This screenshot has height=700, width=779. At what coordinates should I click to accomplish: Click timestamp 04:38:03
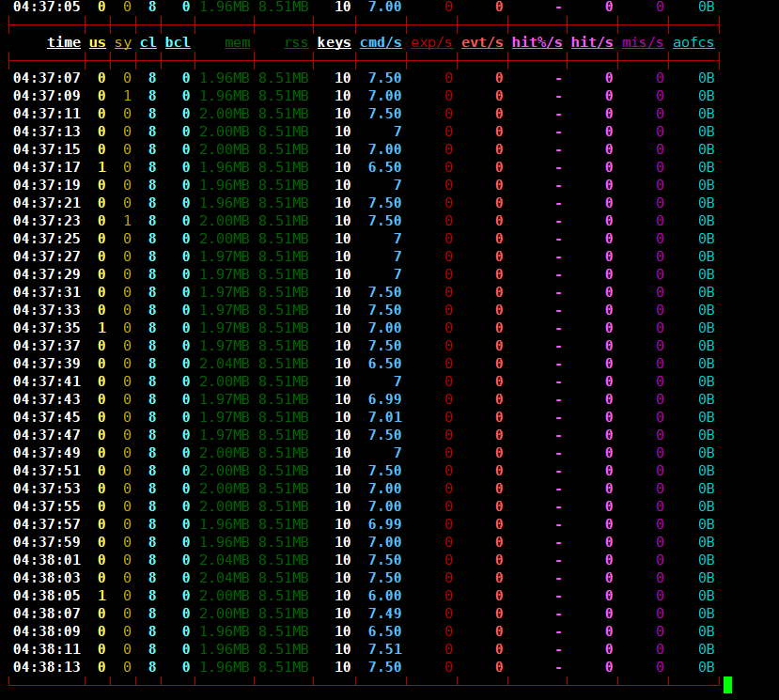pyautogui.click(x=47, y=578)
